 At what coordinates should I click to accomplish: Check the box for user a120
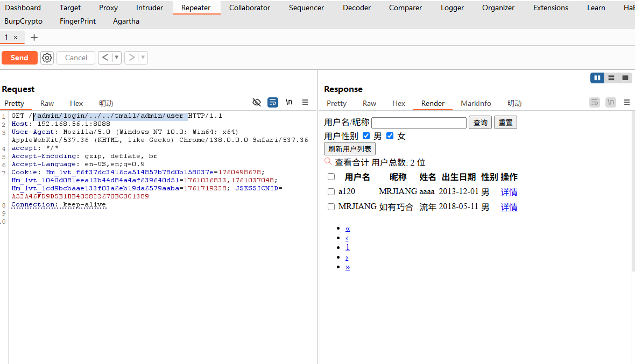pyautogui.click(x=331, y=192)
